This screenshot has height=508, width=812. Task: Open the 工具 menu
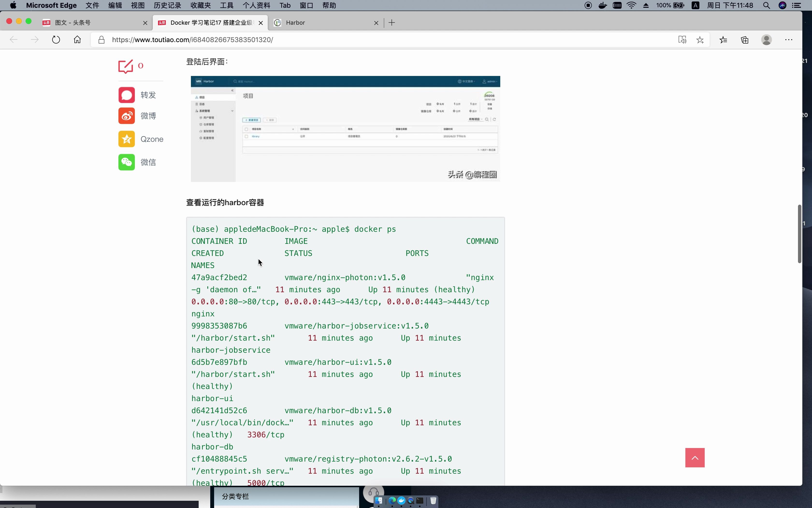(x=226, y=5)
